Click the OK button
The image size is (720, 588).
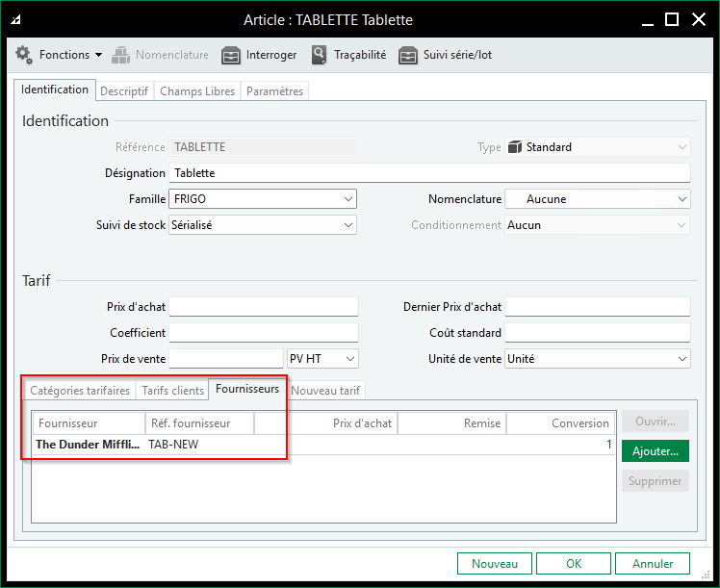(574, 564)
